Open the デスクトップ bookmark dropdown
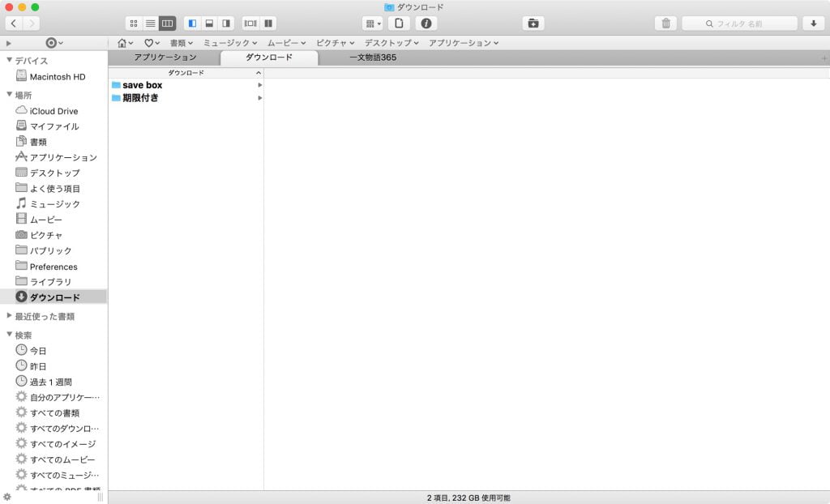Image resolution: width=830 pixels, height=504 pixels. click(x=391, y=43)
